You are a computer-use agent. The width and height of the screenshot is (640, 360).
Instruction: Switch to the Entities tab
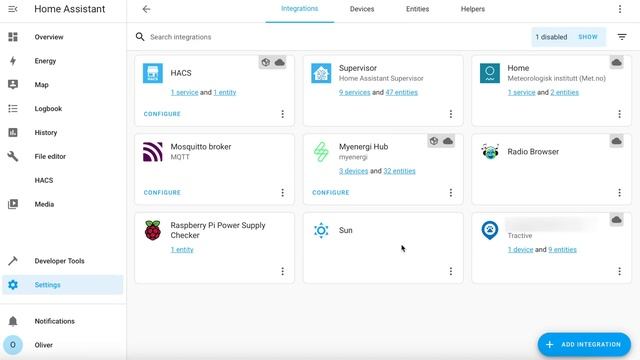pyautogui.click(x=417, y=9)
